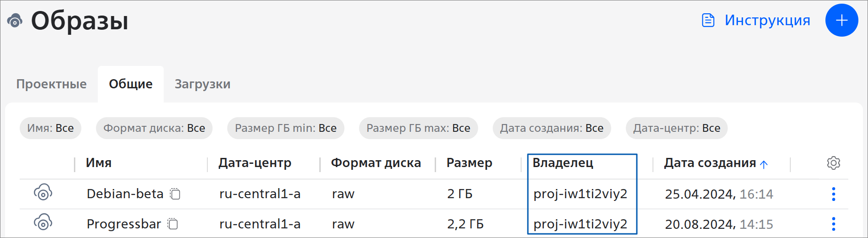The image size is (868, 238).
Task: Click the blue plus button to add image
Action: [x=841, y=20]
